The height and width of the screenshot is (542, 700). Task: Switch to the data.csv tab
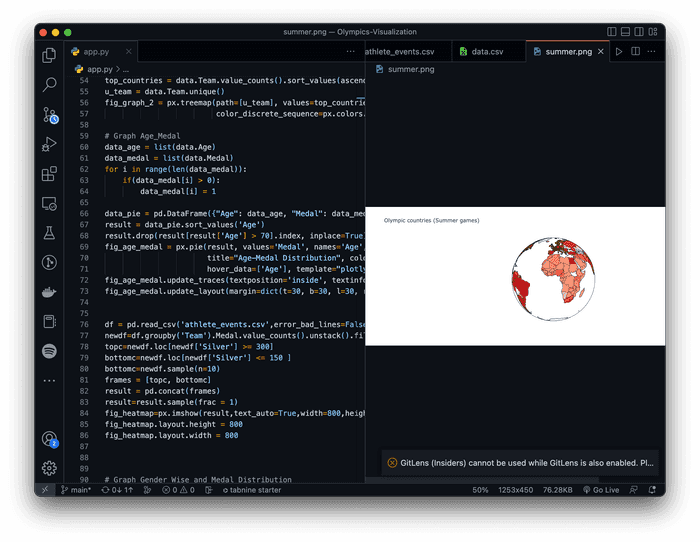coord(487,52)
